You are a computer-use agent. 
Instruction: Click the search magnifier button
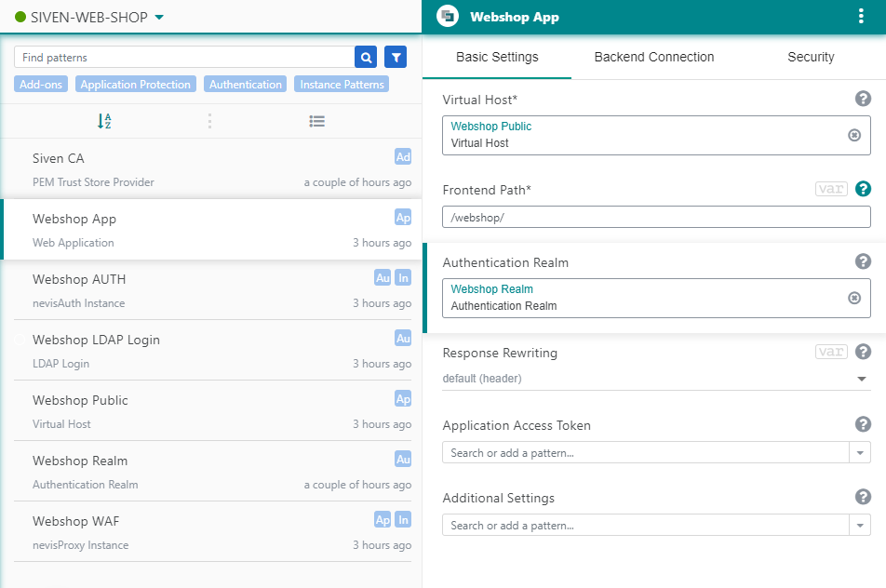click(x=366, y=58)
